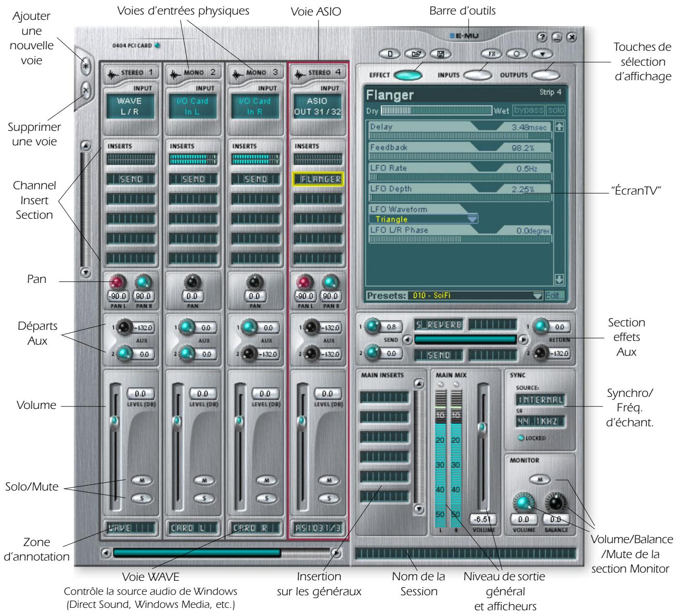Click the STEREO 1 strip waveform header
The image size is (676, 616).
tap(130, 73)
